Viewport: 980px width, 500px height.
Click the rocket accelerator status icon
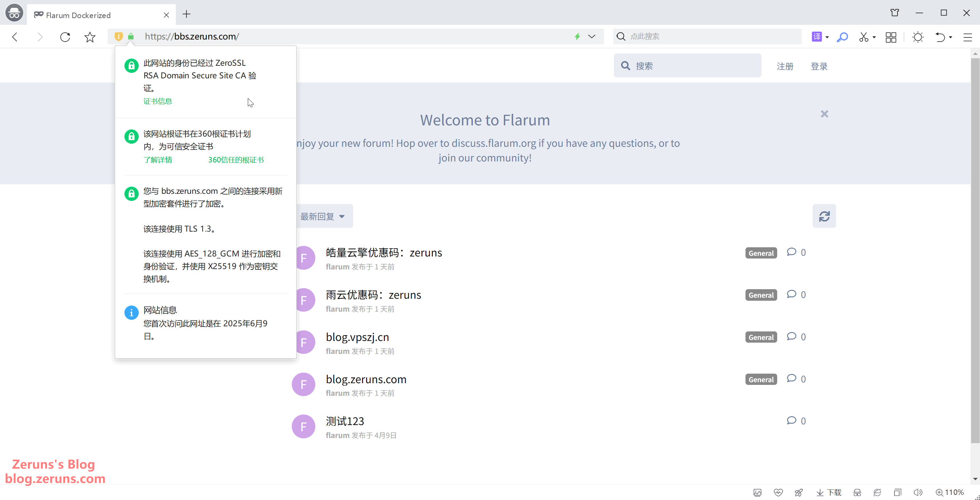[x=799, y=493]
